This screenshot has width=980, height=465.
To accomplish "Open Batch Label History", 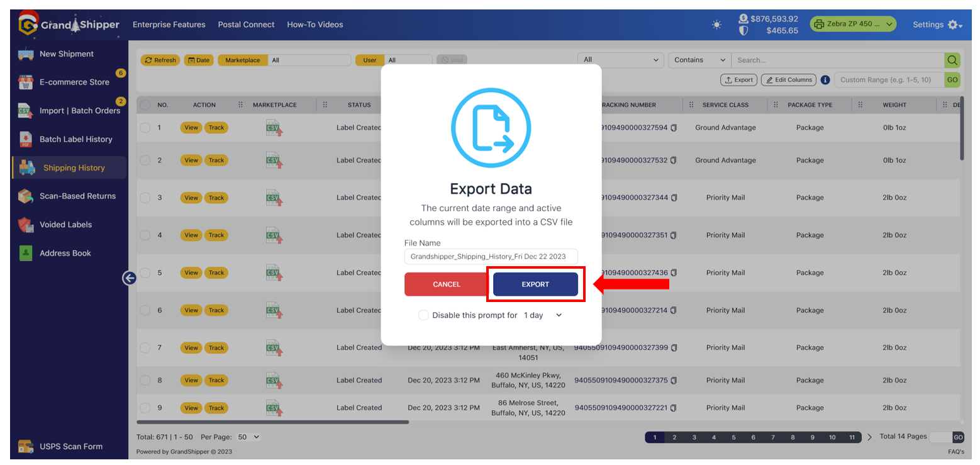I will point(76,139).
